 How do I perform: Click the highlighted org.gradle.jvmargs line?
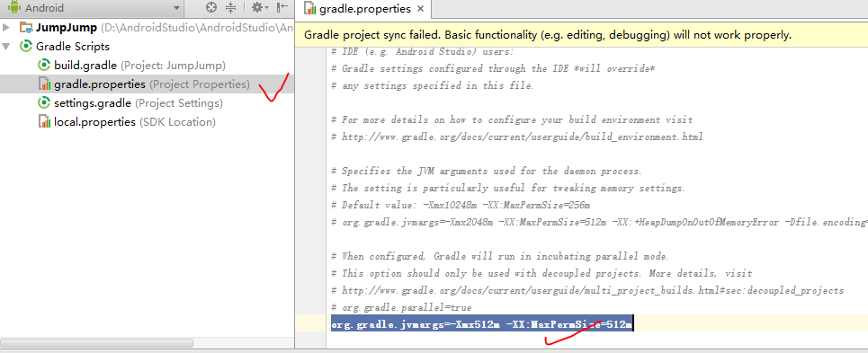[482, 324]
